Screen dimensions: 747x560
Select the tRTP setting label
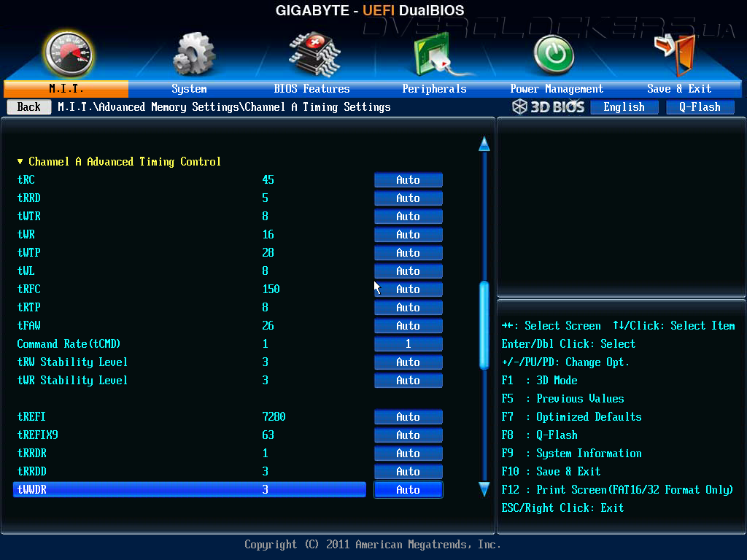[28, 308]
